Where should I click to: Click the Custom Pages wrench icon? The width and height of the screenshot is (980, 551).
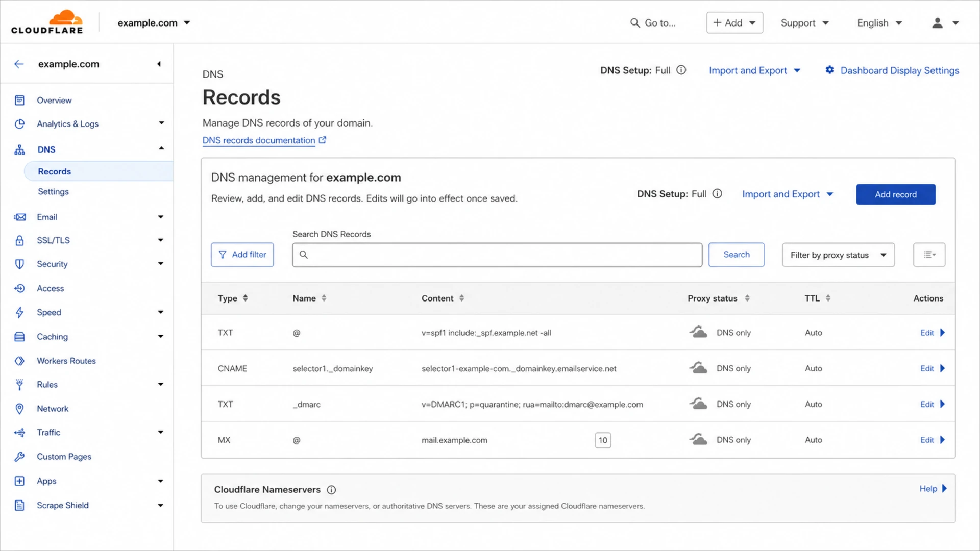19,456
